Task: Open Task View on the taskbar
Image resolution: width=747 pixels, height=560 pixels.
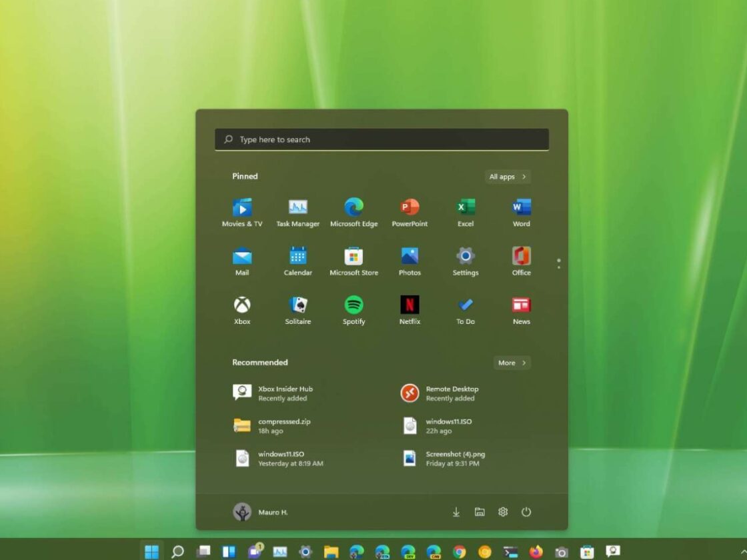Action: (203, 551)
